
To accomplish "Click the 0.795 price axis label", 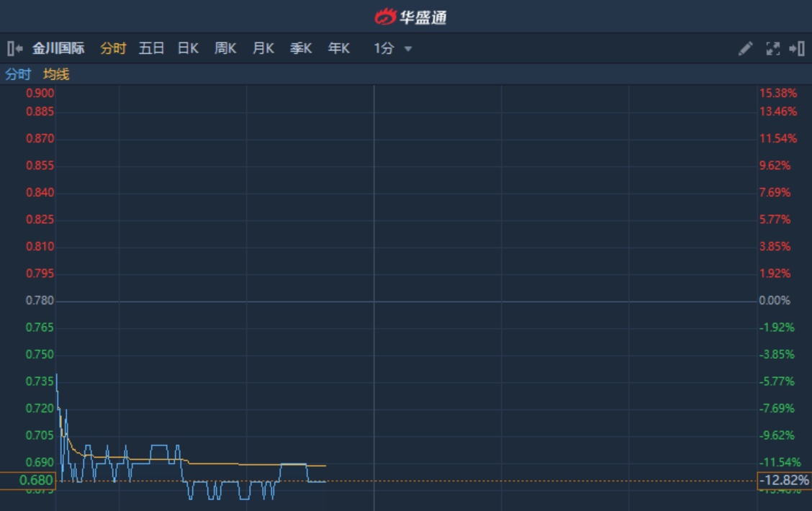I will pos(40,273).
